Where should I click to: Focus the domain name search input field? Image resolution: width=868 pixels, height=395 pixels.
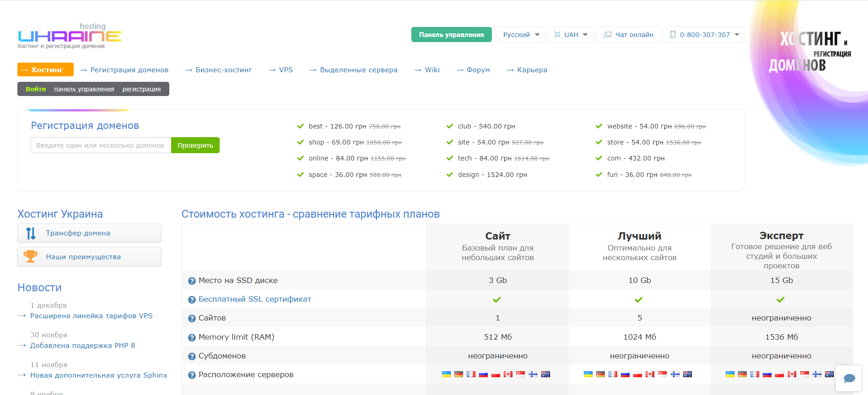[x=101, y=145]
